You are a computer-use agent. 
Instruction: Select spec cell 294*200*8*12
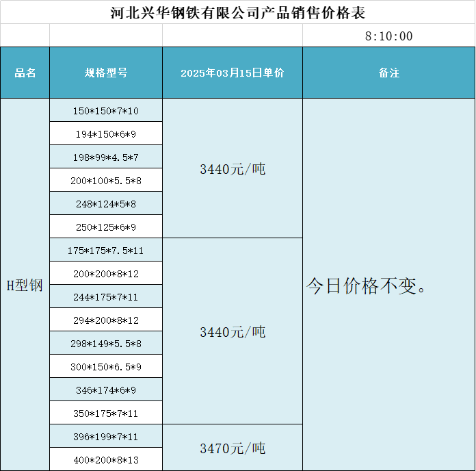tap(106, 320)
